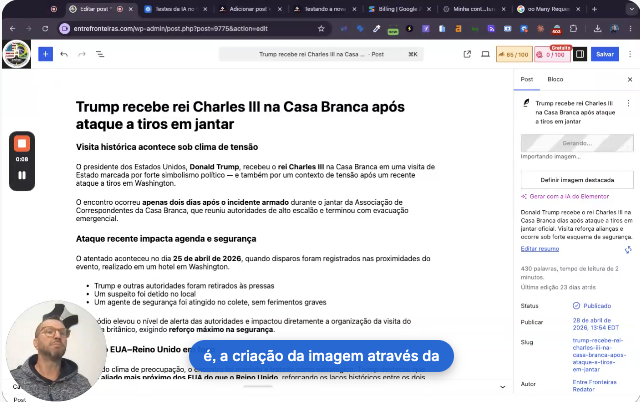Image resolution: width=640 pixels, height=402 pixels.
Task: Redo the editor change
Action: [82, 54]
